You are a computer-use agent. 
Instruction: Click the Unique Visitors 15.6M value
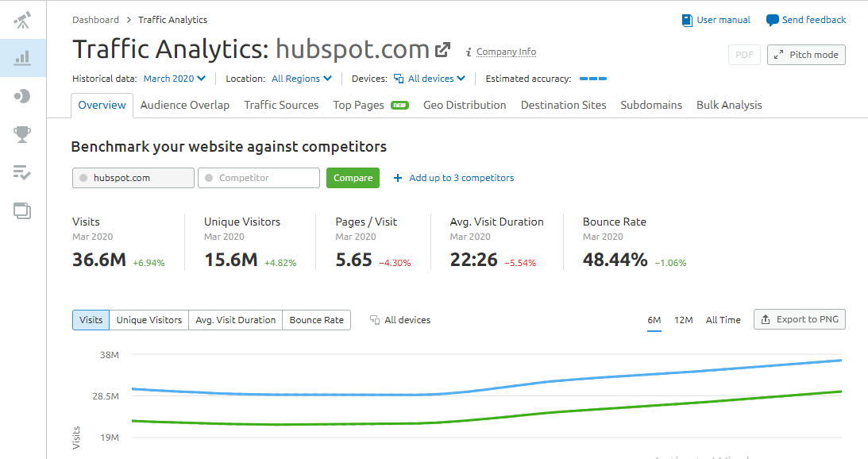click(x=231, y=259)
